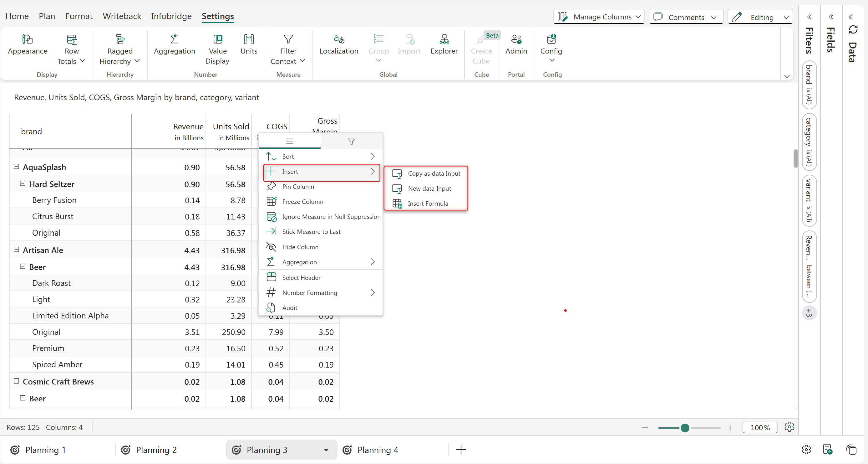The image size is (868, 464).
Task: Open the Localization tool
Action: [x=339, y=40]
